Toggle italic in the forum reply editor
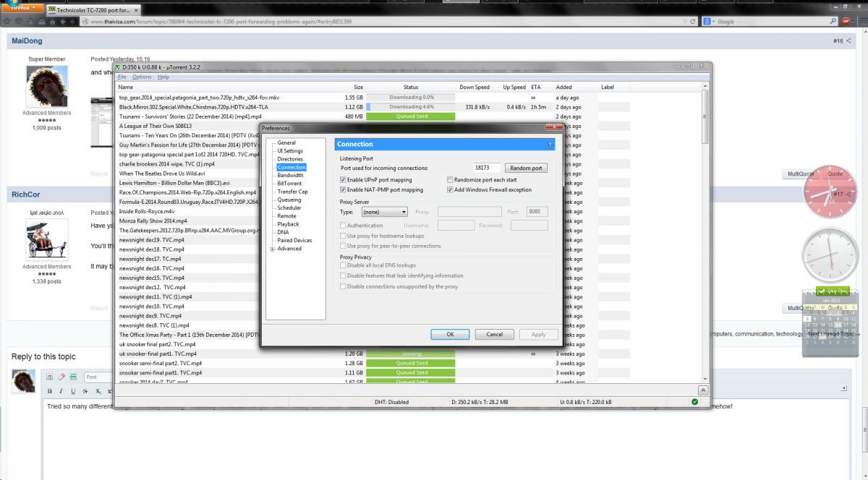The height and width of the screenshot is (480, 868). 61,391
